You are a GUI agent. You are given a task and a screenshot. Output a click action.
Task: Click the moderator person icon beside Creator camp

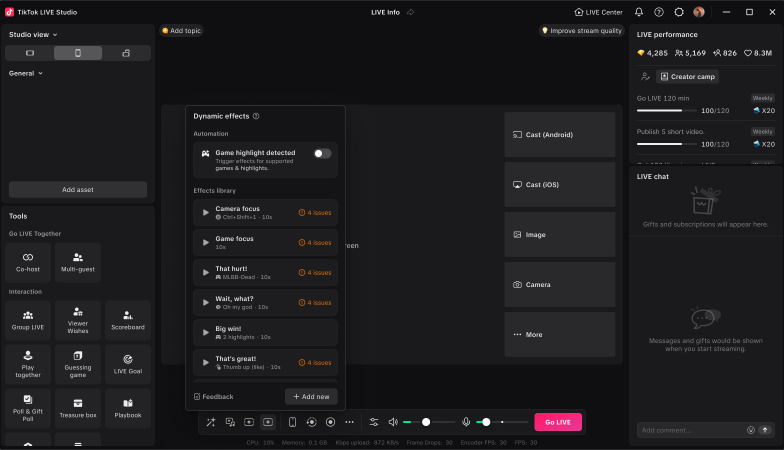[646, 76]
